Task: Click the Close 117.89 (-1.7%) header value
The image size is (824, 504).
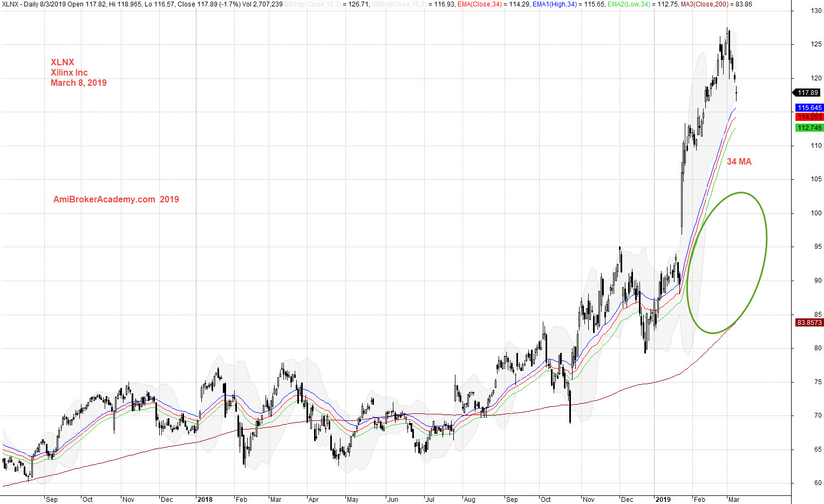Action: tap(209, 4)
